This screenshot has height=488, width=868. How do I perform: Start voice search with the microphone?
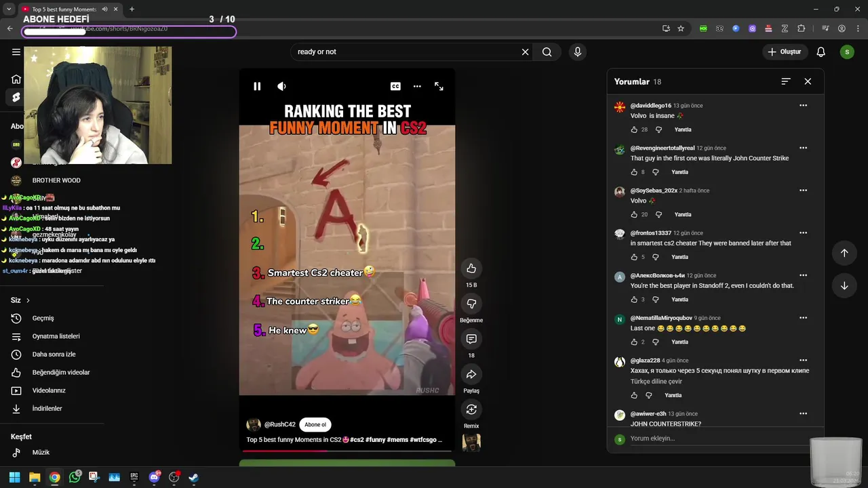tap(578, 52)
